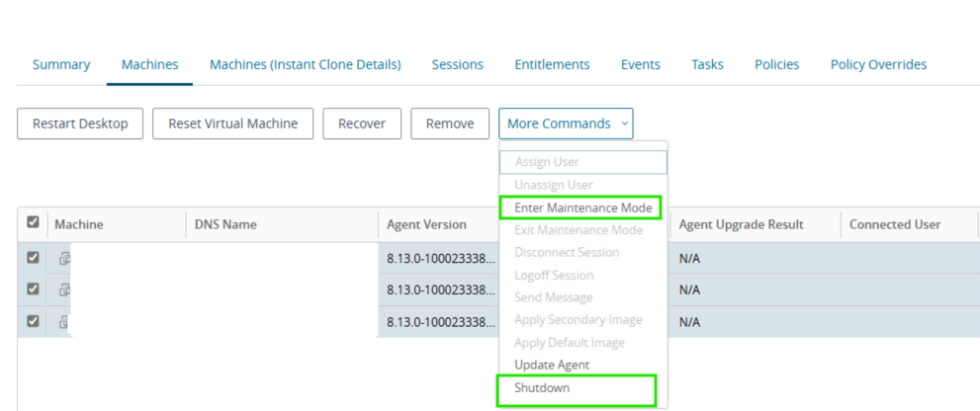The height and width of the screenshot is (411, 980).
Task: Click the Remove button
Action: 450,123
